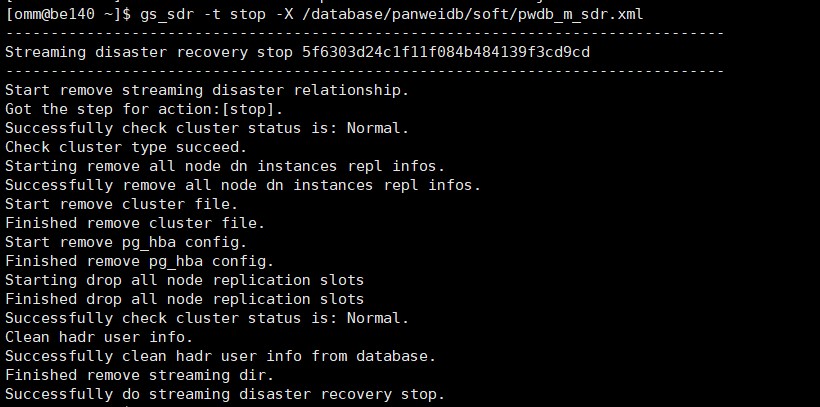Click the 'Start remove pg_hba config.' line
The image size is (820, 407).
tap(126, 242)
